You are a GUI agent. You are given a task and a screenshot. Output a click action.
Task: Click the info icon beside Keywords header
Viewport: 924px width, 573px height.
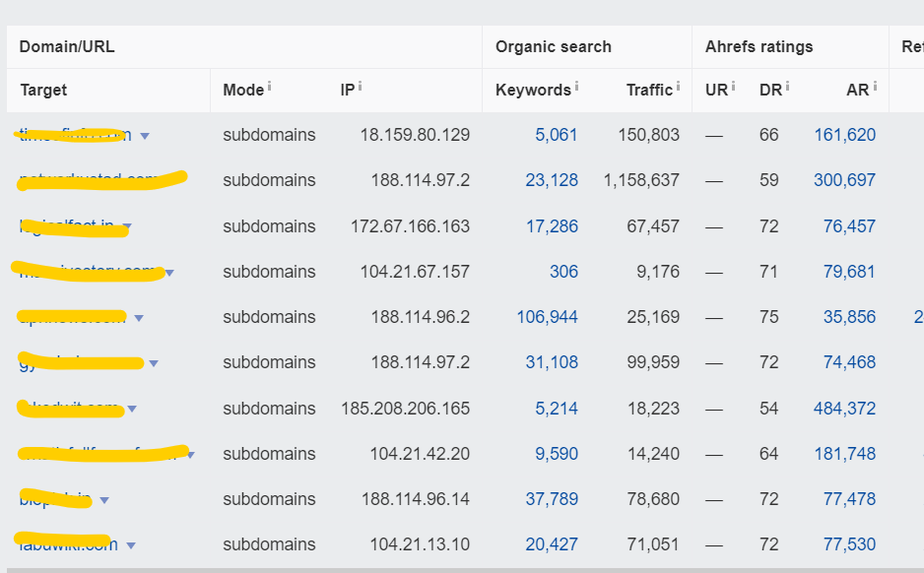pyautogui.click(x=577, y=86)
